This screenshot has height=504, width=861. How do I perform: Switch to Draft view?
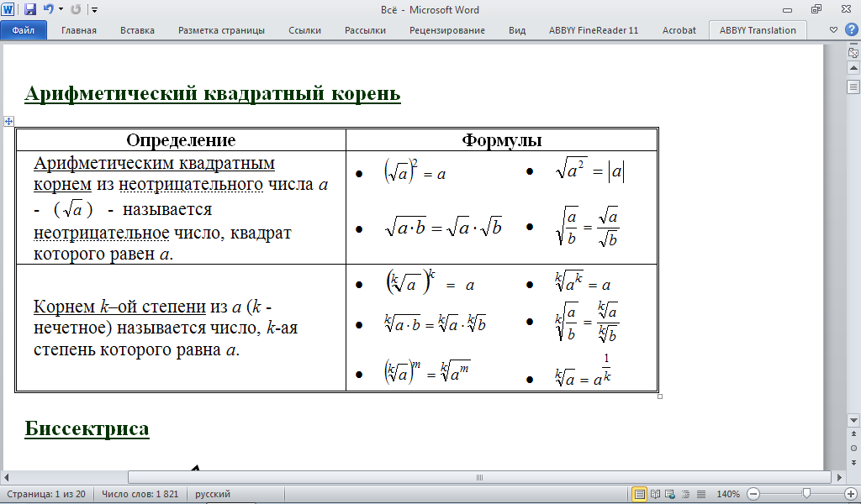(700, 494)
